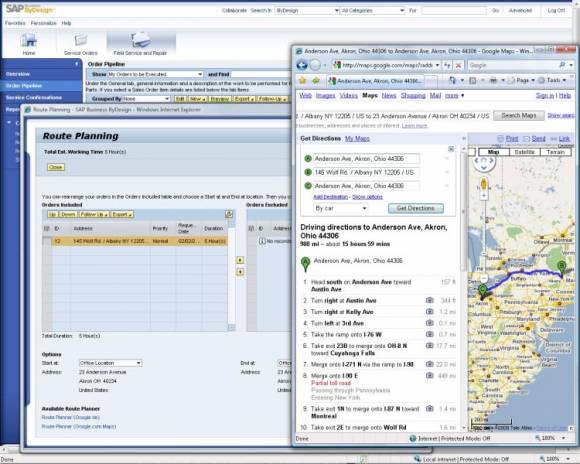Open the Field Service and Repair icon
Image resolution: width=580 pixels, height=464 pixels.
(x=141, y=40)
